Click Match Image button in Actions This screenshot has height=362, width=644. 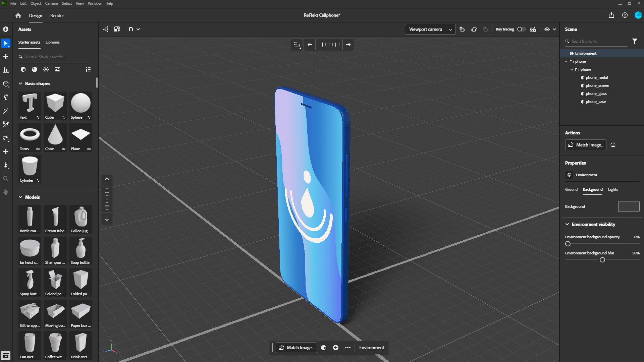(x=586, y=145)
